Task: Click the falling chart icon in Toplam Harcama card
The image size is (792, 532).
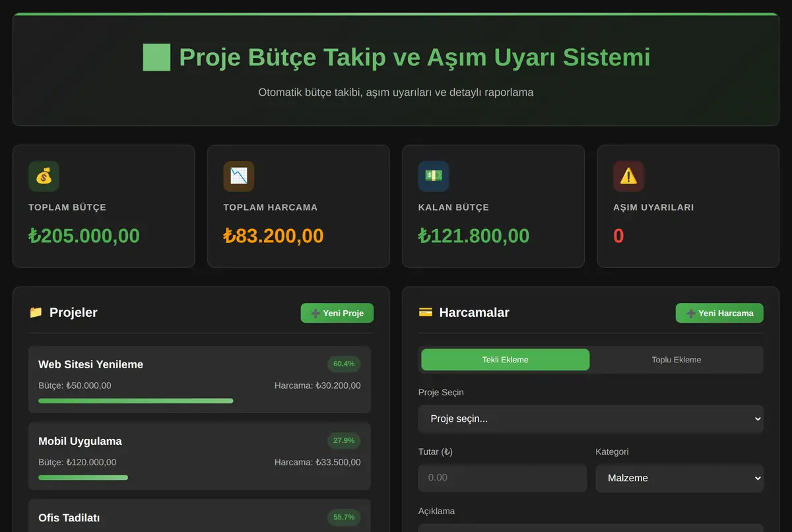Action: click(x=239, y=176)
